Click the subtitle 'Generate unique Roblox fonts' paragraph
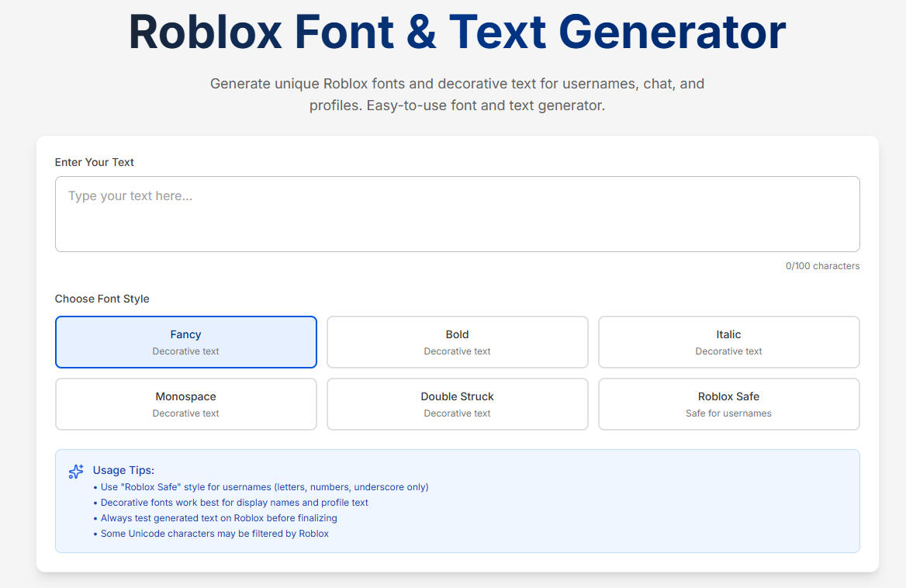Viewport: 906px width, 588px height. pos(457,94)
